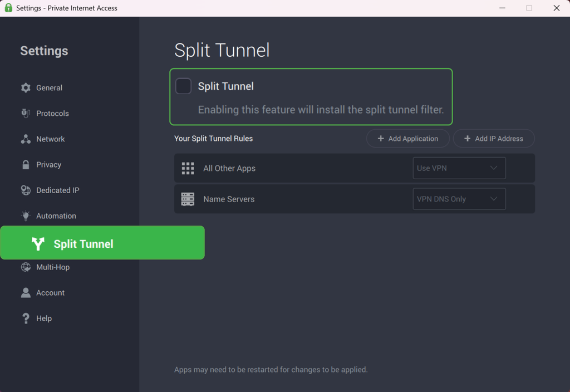Select the Privacy label in the sidebar
This screenshot has width=570, height=392.
[49, 165]
